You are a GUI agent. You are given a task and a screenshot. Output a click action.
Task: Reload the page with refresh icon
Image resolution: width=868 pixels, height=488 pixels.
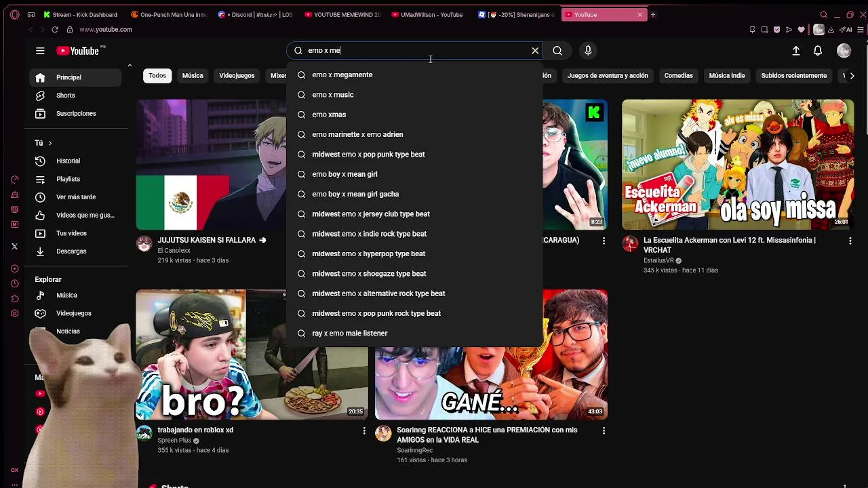tap(55, 30)
